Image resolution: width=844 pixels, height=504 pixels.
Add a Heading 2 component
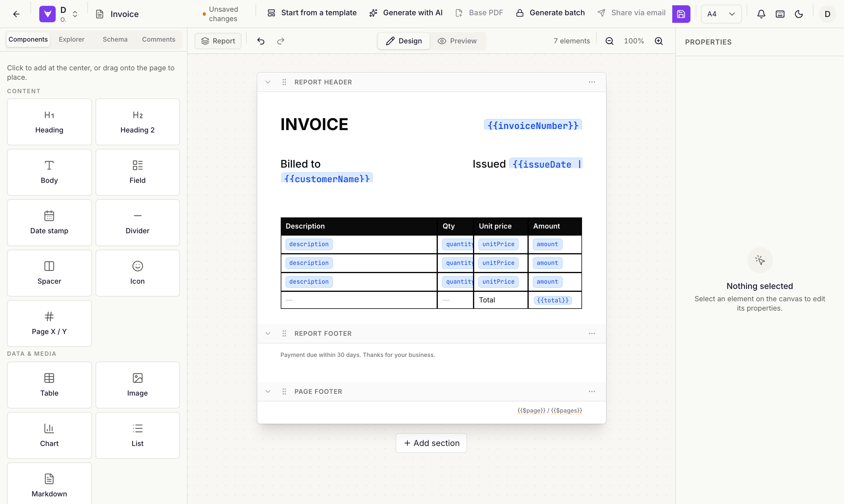pos(137,122)
